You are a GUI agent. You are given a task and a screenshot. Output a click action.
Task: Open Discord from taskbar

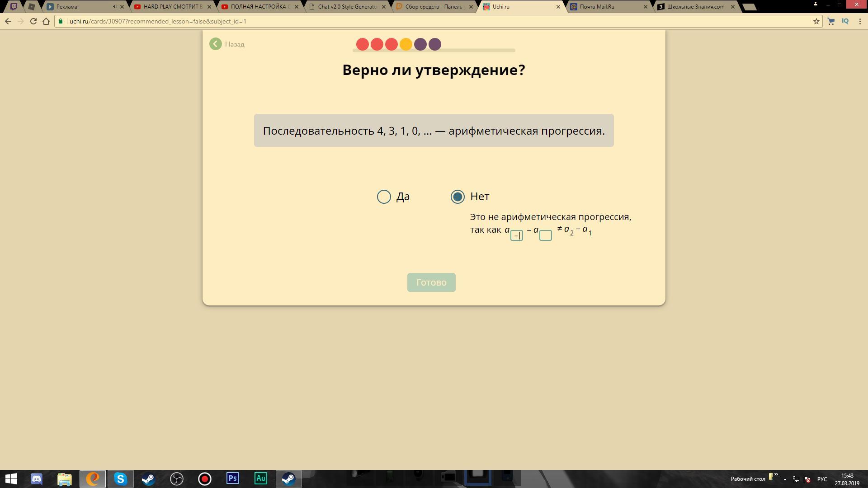click(x=37, y=479)
